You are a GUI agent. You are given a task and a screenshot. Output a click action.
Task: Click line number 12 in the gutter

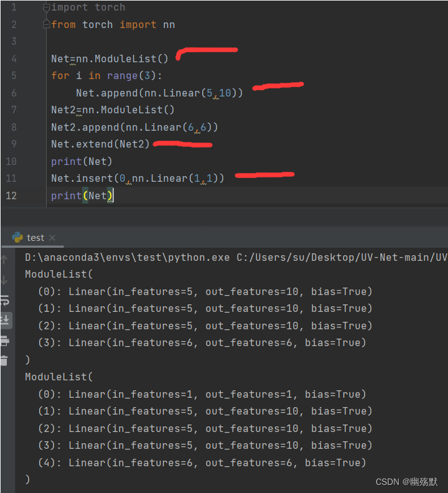coord(11,195)
